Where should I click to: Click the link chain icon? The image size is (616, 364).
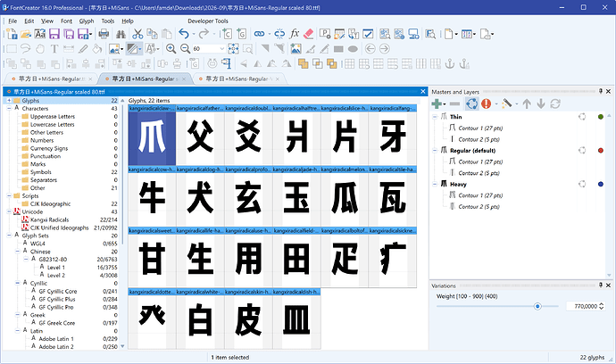coord(259,34)
